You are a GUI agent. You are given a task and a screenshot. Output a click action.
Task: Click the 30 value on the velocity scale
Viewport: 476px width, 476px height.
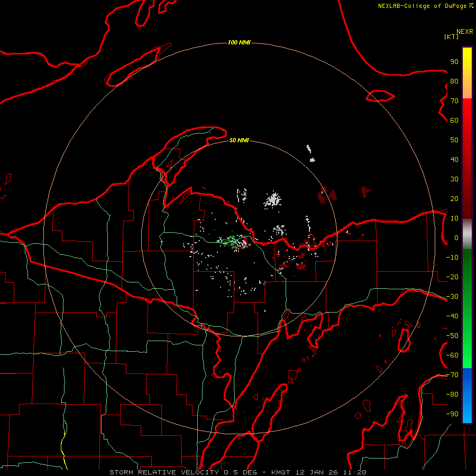pos(454,179)
